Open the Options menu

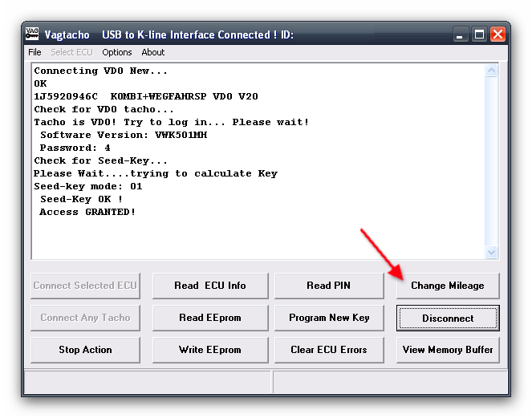point(117,52)
